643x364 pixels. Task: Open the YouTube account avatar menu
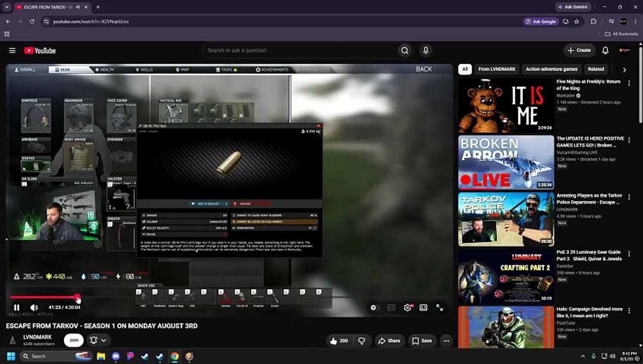(625, 51)
